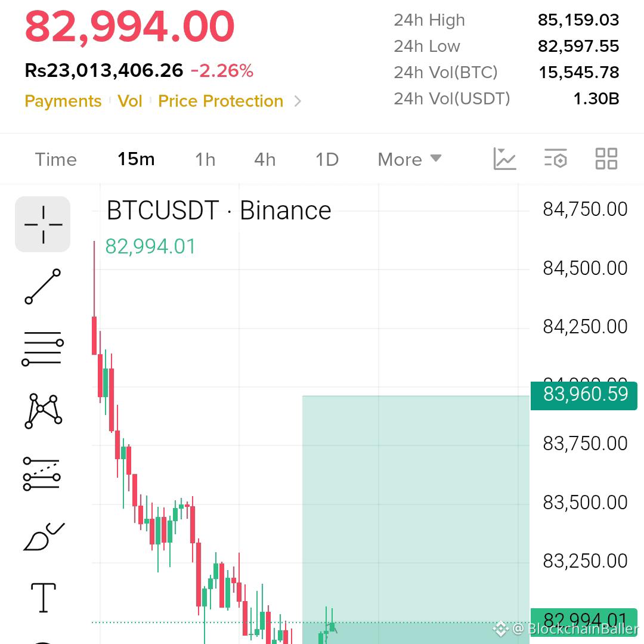Open chart settings list icon

[555, 159]
